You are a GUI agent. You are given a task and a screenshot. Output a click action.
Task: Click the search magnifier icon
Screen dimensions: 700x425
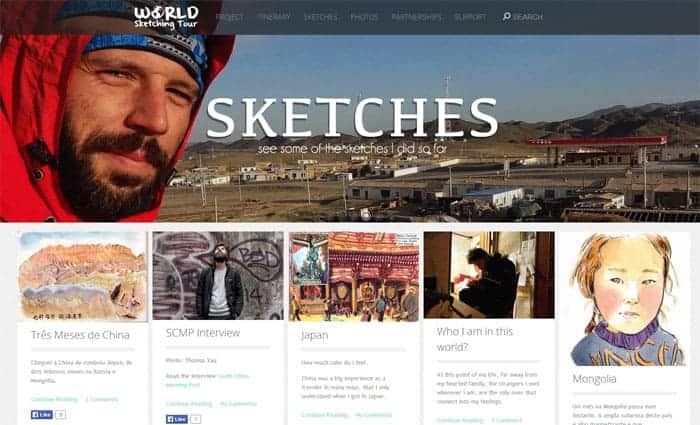(x=506, y=17)
